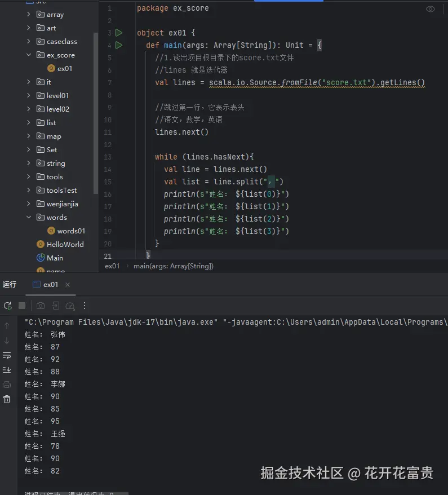This screenshot has width=448, height=495.
Task: Open Main class file
Action: 50,258
